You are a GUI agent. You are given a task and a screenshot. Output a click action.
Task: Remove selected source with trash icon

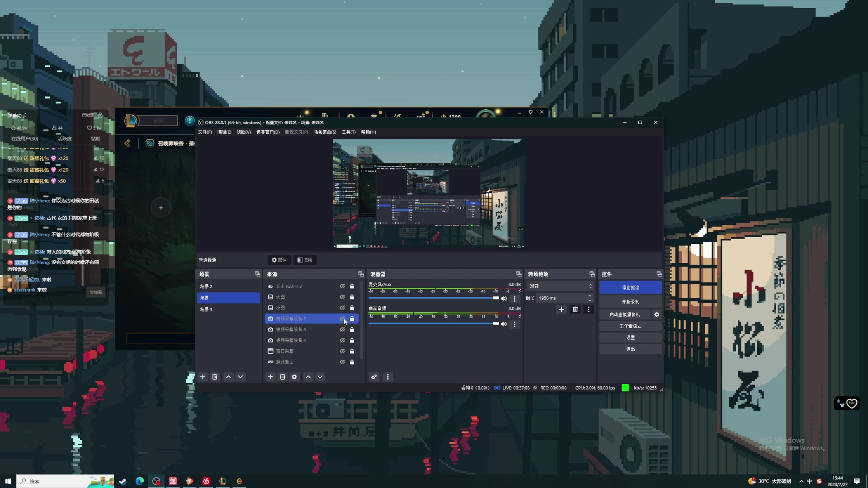tap(283, 377)
